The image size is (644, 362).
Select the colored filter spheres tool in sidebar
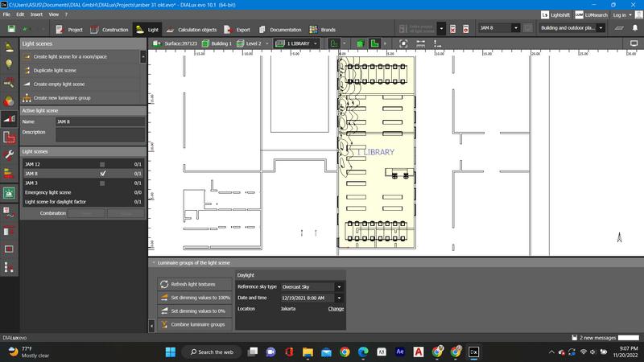pos(9,101)
